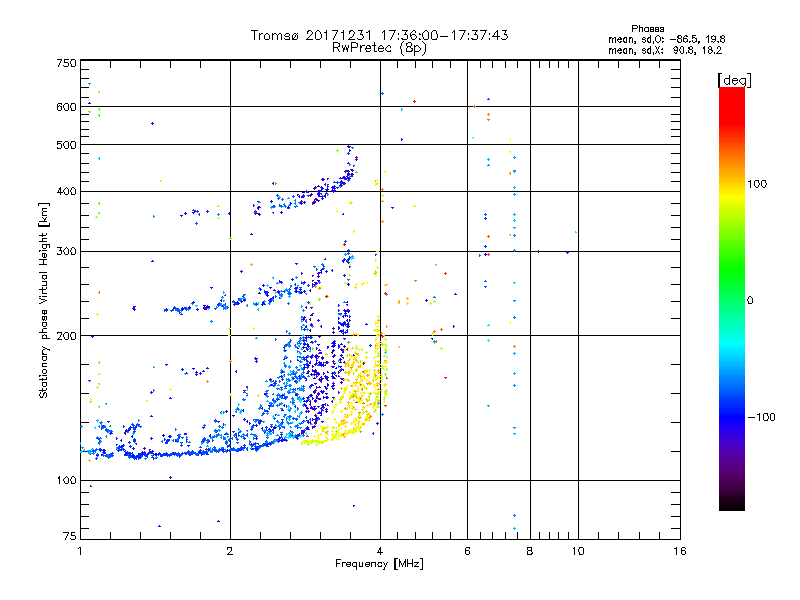Image resolution: width=800 pixels, height=600 pixels.
Task: Click the colorbar tick label '-100'
Action: tap(761, 417)
